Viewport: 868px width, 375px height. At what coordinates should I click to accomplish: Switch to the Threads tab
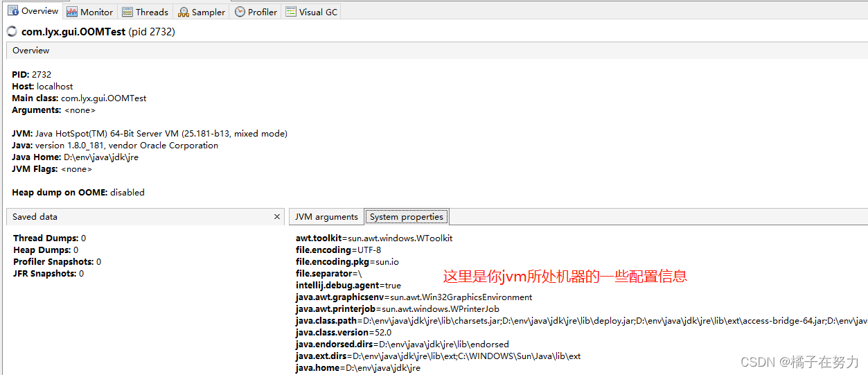(x=145, y=12)
